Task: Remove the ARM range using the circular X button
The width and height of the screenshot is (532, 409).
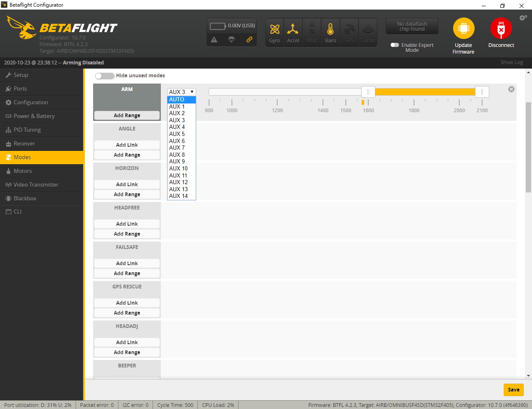Action: [511, 89]
